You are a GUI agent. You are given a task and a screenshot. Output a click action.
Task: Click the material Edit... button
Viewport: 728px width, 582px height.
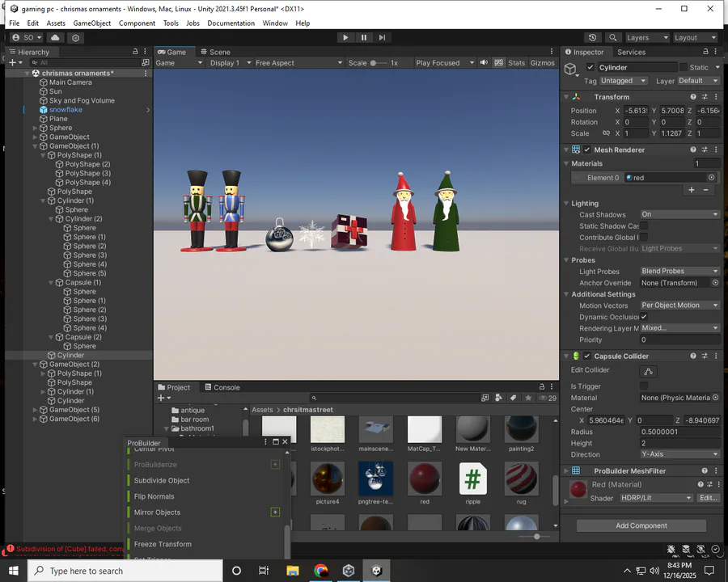[708, 498]
